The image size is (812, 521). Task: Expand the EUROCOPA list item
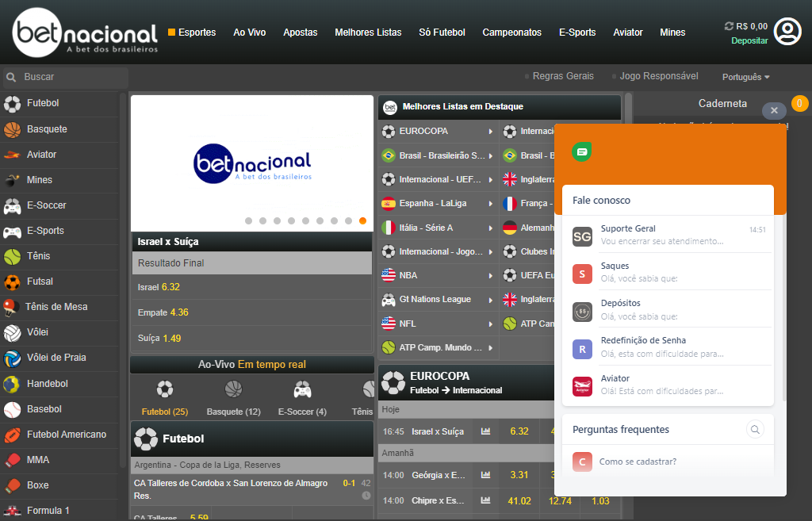click(437, 132)
